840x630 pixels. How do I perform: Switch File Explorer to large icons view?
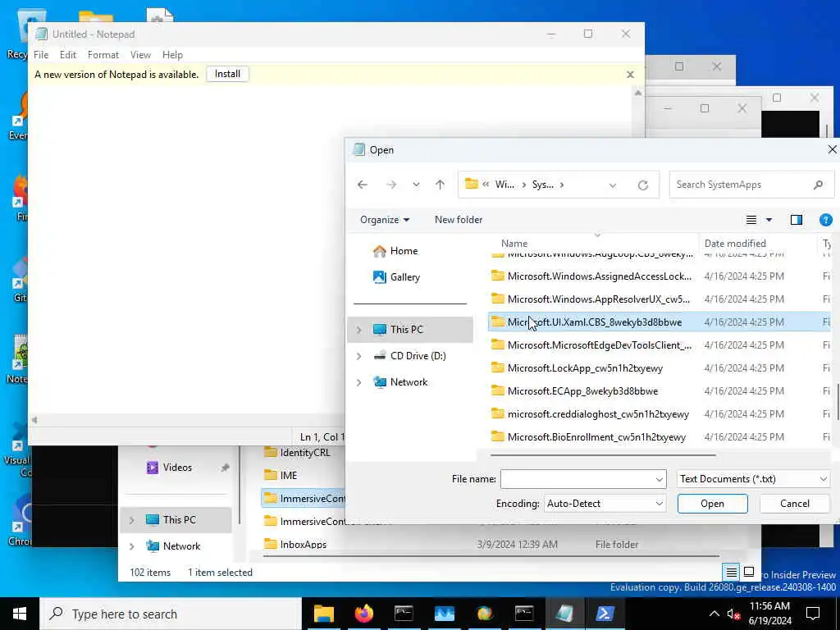point(749,572)
